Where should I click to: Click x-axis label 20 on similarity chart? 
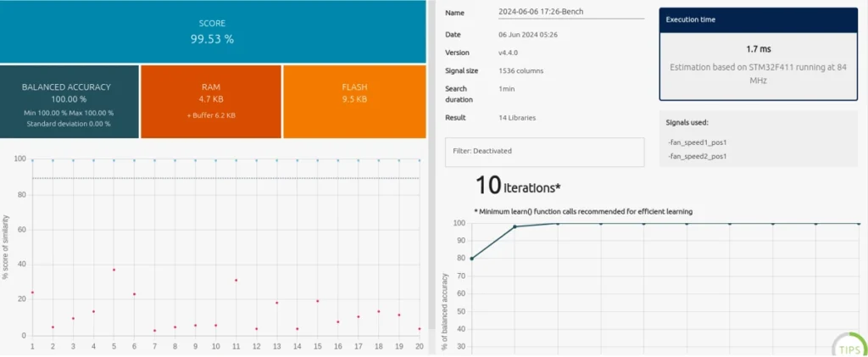(419, 347)
